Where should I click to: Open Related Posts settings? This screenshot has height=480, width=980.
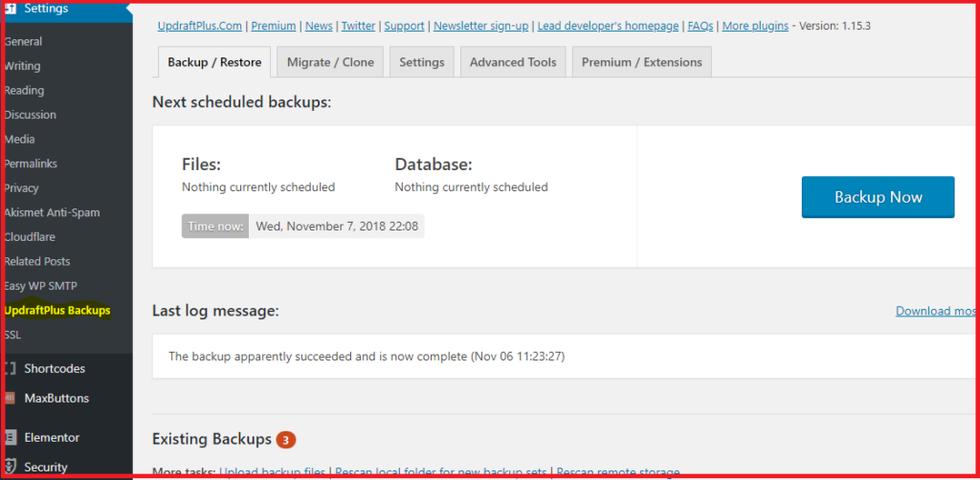pos(37,262)
